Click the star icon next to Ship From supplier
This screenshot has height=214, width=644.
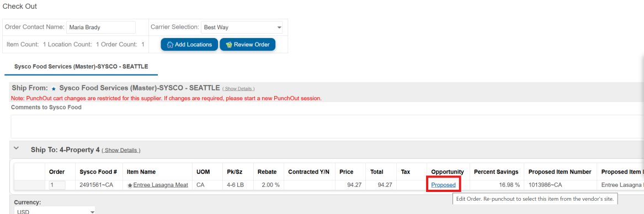[54, 88]
